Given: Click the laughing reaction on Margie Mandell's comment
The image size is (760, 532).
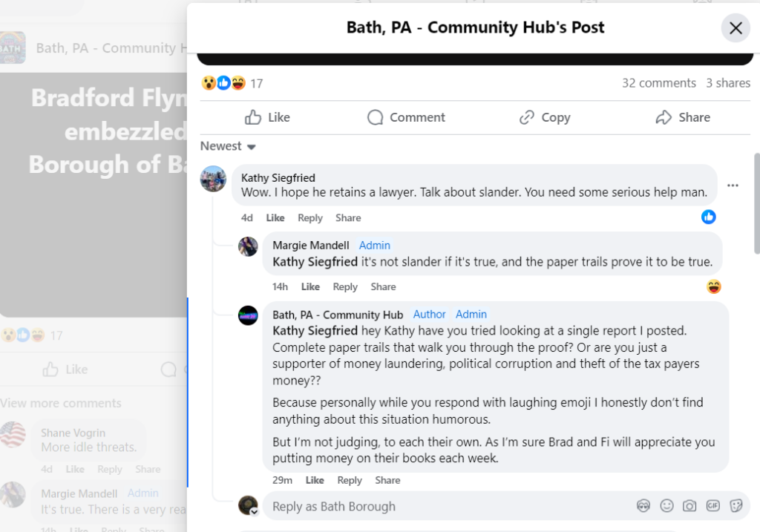Looking at the screenshot, I should point(714,286).
